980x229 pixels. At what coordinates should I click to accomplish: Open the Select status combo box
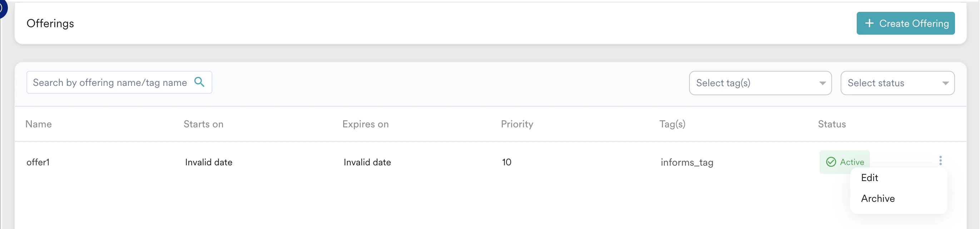tap(897, 83)
